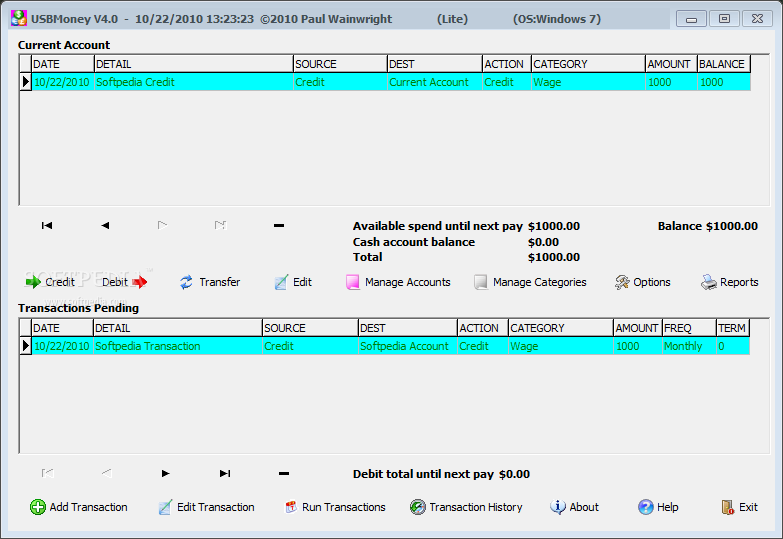Click the Exit door icon

[728, 507]
